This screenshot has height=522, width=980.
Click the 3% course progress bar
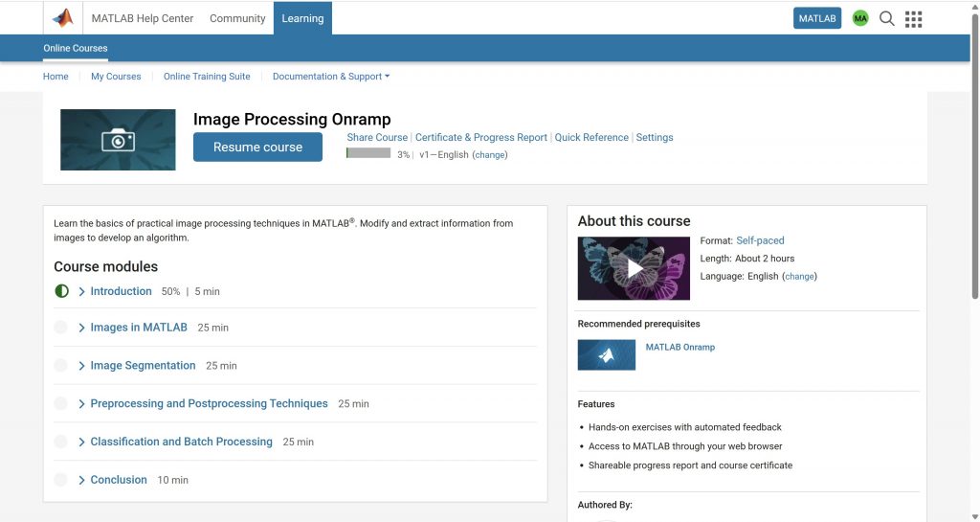(368, 153)
